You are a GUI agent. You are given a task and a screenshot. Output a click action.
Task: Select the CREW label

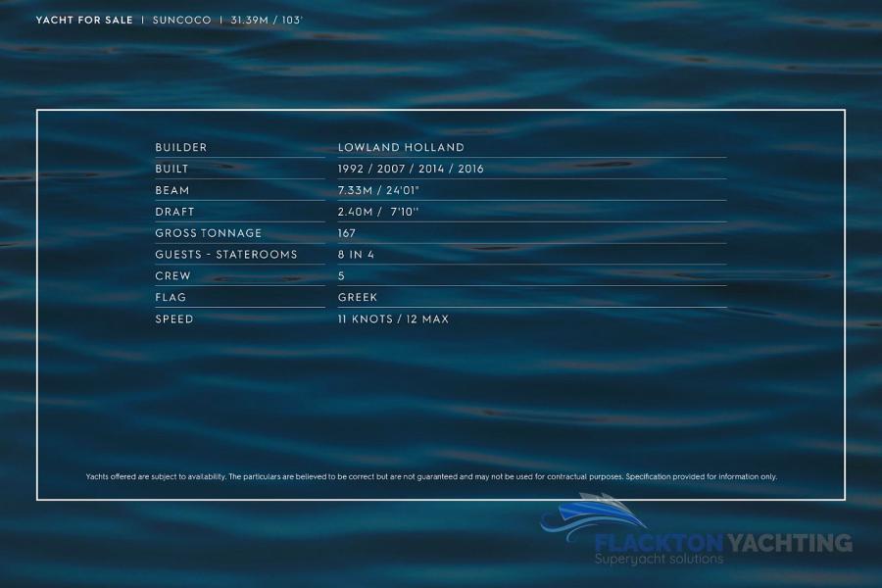coord(173,276)
